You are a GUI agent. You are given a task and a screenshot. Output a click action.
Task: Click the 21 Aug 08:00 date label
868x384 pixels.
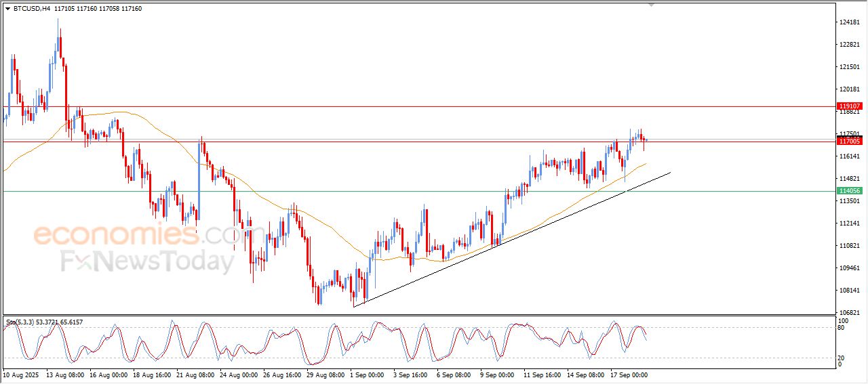point(195,375)
